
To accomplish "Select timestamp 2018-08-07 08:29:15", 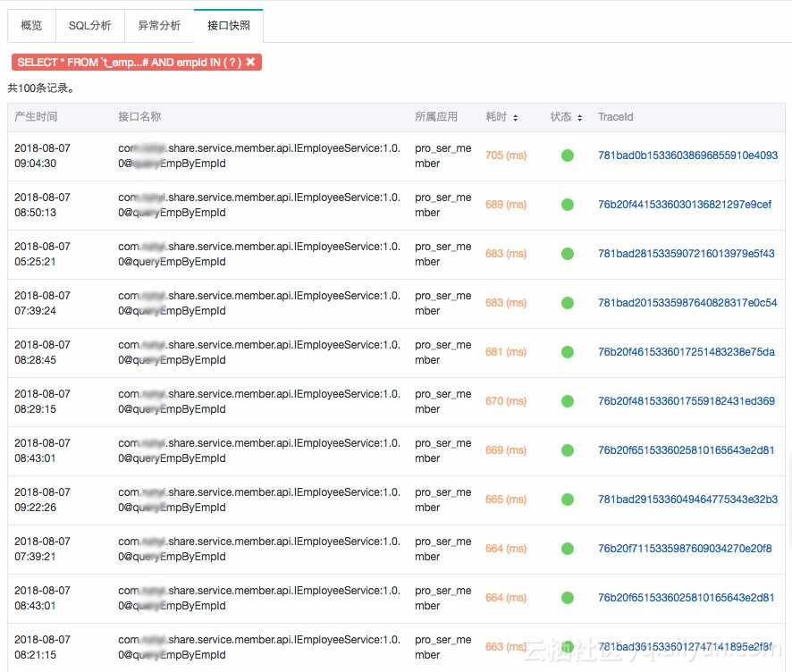I will [x=42, y=401].
